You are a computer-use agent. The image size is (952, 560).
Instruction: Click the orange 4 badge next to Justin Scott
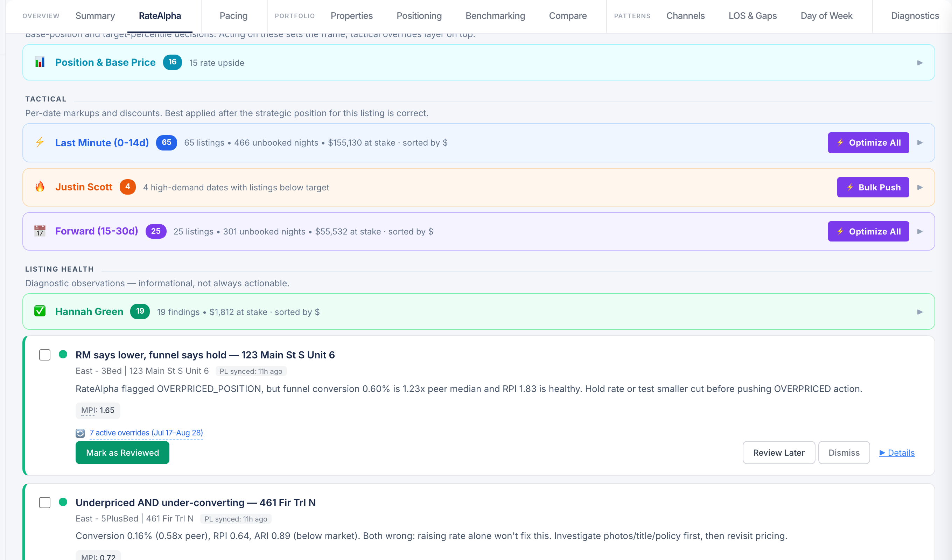pyautogui.click(x=128, y=187)
